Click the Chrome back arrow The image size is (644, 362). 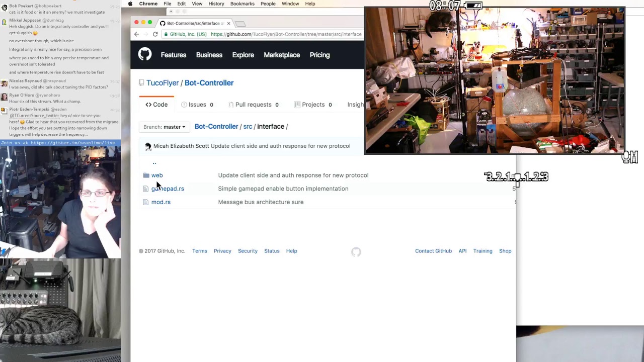pos(136,34)
